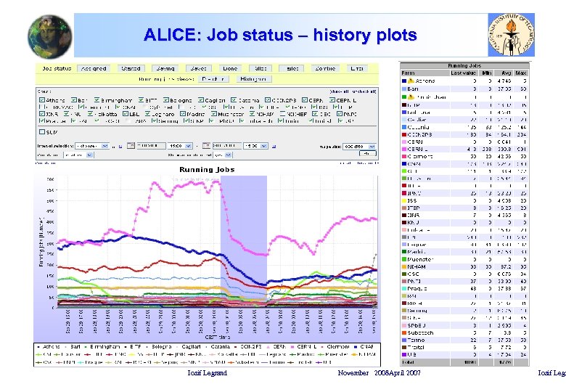The width and height of the screenshot is (566, 392).
Task: Select the Saving job status tab
Action: [x=165, y=68]
